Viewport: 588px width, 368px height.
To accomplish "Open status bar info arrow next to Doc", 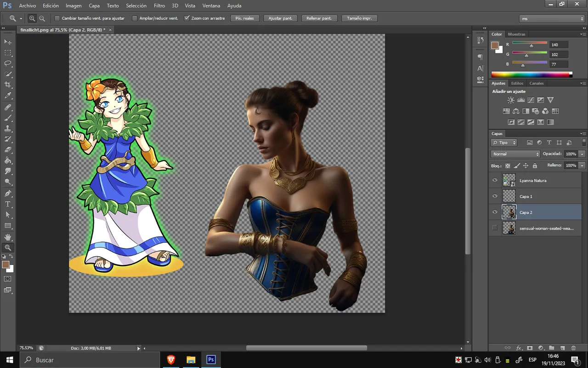I will click(139, 349).
